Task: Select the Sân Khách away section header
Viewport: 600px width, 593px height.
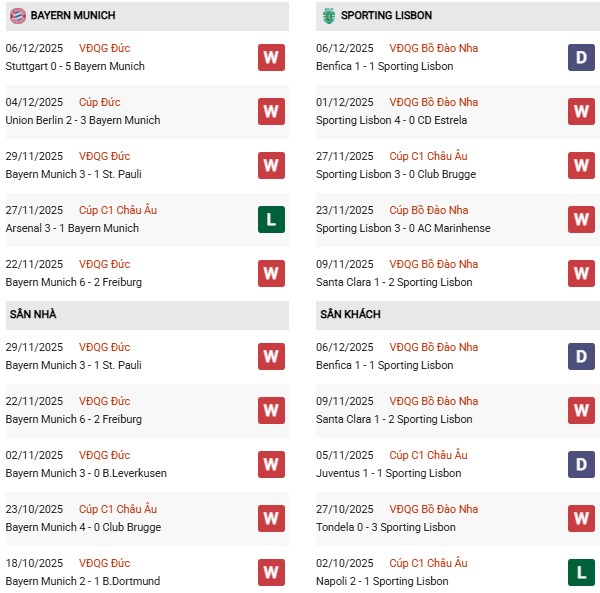Action: tap(350, 314)
